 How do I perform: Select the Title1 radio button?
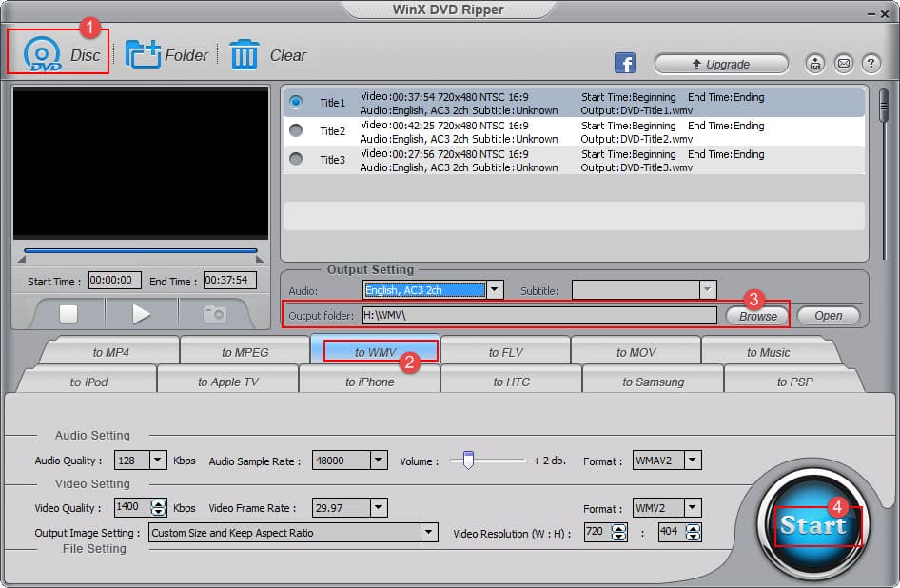click(x=296, y=102)
